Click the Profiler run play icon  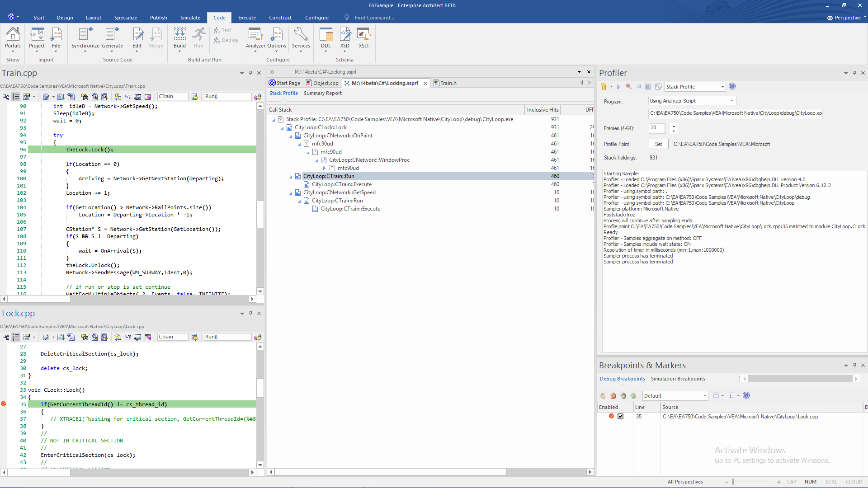click(x=619, y=87)
